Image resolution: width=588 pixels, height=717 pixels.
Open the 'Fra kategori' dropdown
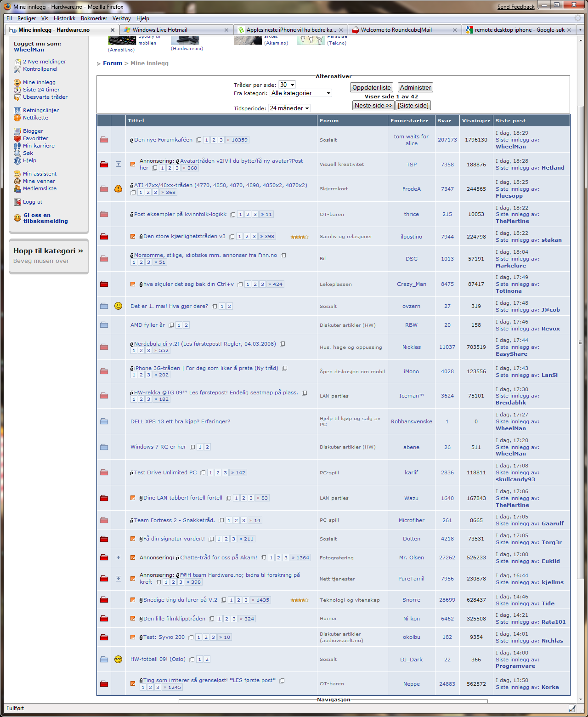[x=301, y=93]
